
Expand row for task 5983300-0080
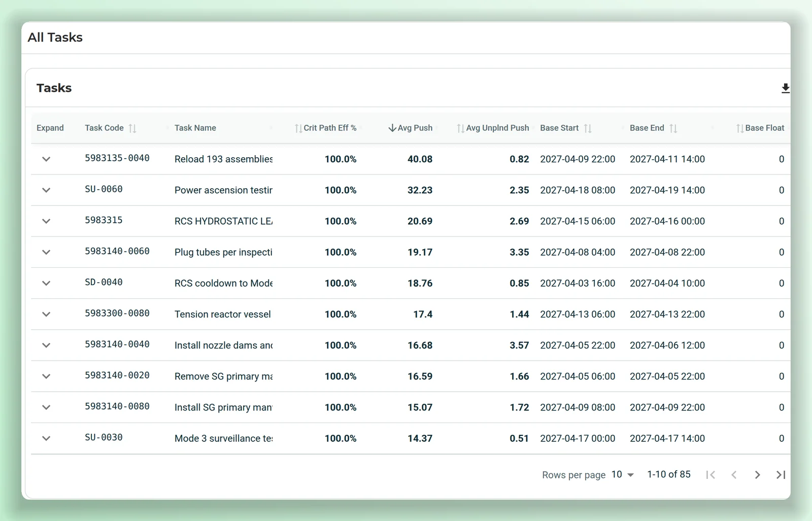coord(46,314)
